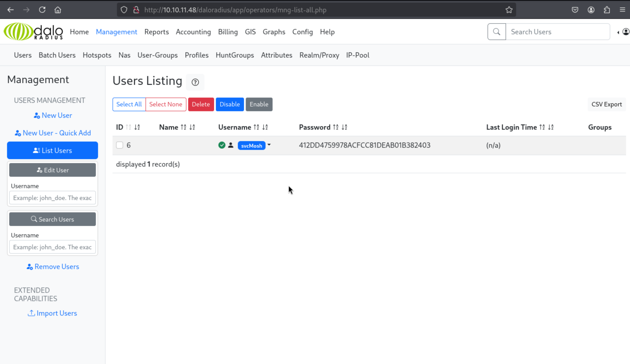Image resolution: width=630 pixels, height=364 pixels.
Task: Click the magnifier search icon button
Action: point(497,32)
